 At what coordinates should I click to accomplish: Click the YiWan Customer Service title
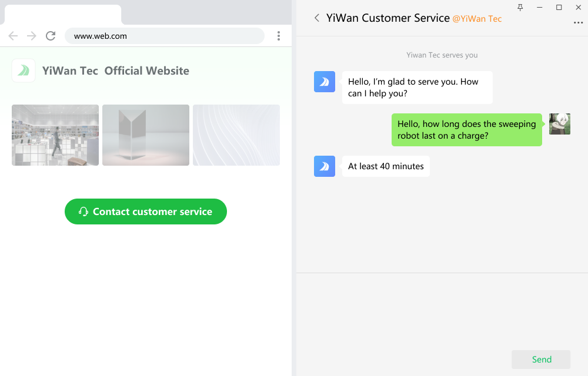click(387, 18)
